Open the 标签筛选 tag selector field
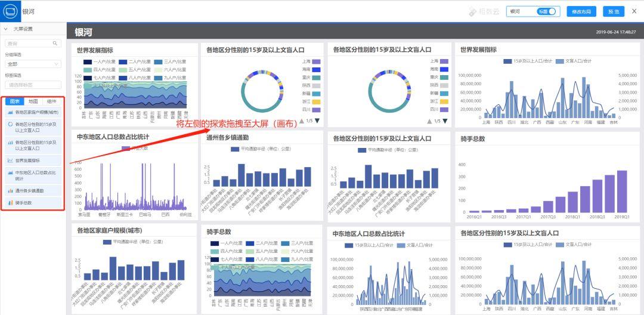 33,85
